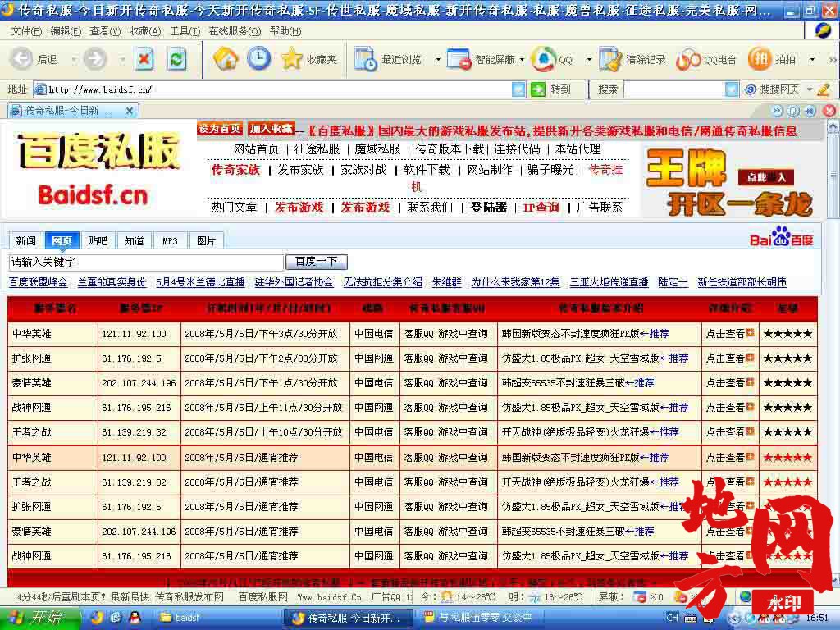Click the 百度联盟峰会 hot search link
This screenshot has height=630, width=840.
(x=38, y=282)
